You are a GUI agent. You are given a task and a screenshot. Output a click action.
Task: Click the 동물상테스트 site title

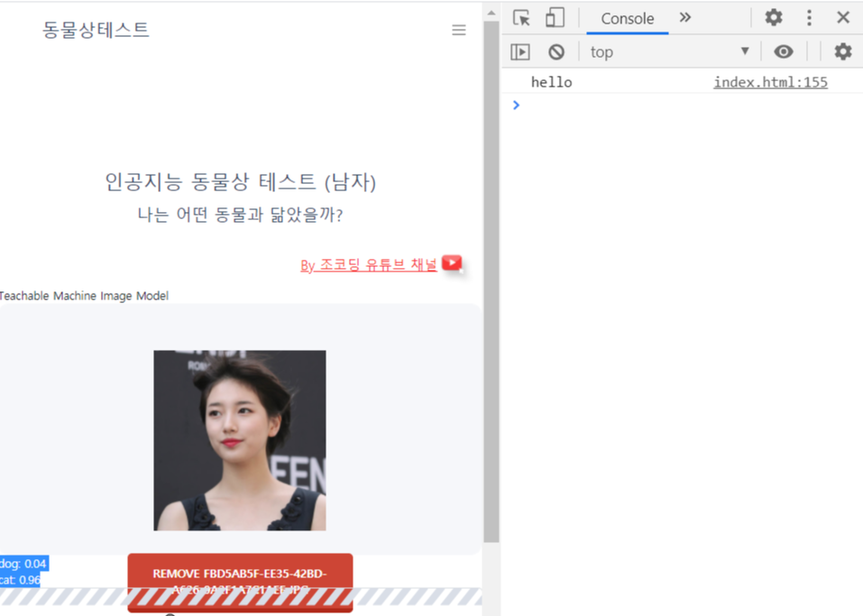tap(96, 30)
